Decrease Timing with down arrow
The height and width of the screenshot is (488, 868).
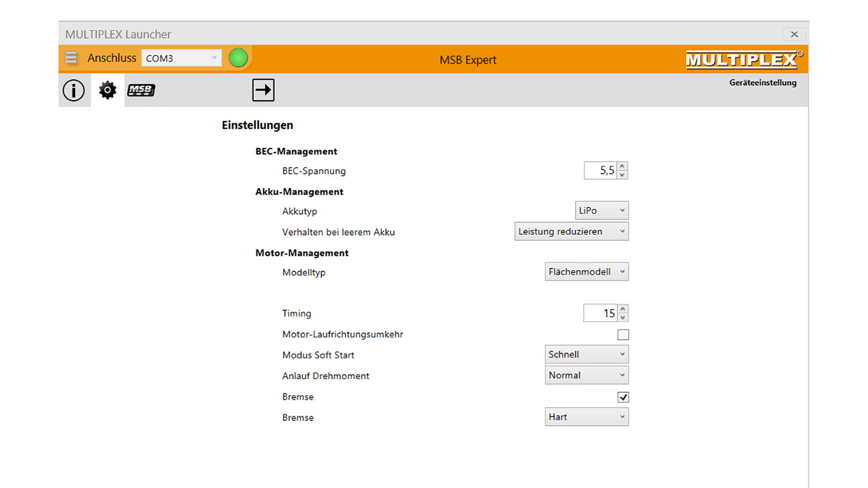(x=623, y=317)
